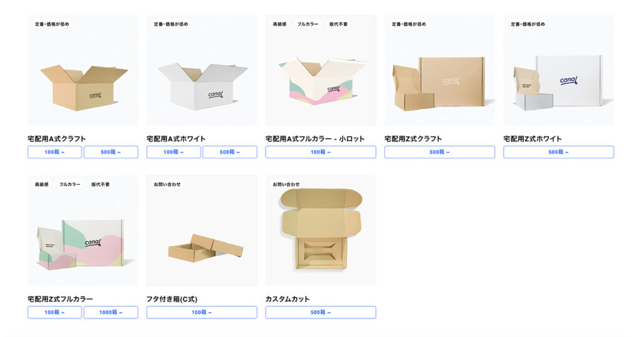Viewport: 644px width, 337px height.
Task: Click the 宅配用Z式フルカラー product title
Action: click(x=60, y=299)
